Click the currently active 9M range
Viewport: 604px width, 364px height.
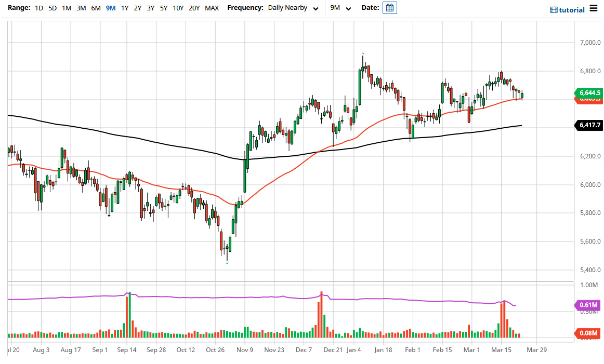click(110, 8)
